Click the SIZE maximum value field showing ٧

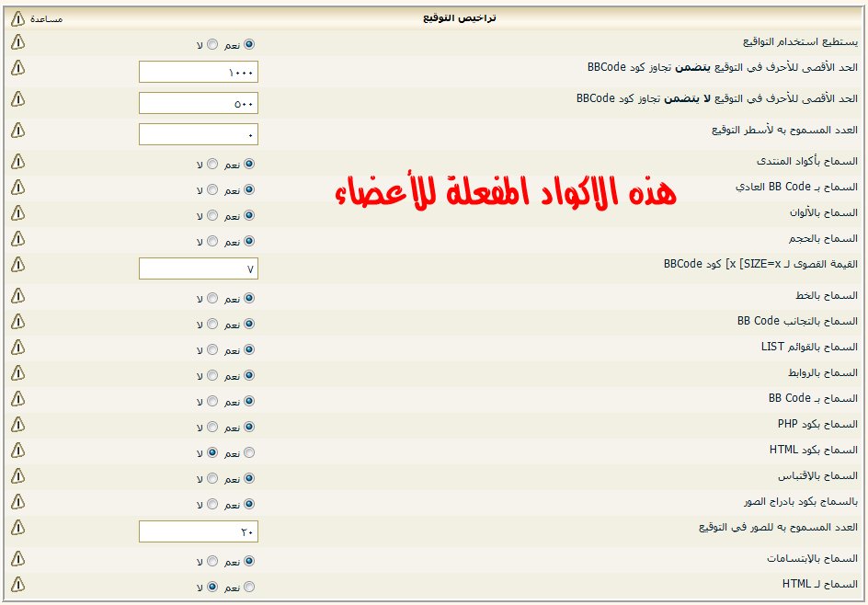(199, 268)
